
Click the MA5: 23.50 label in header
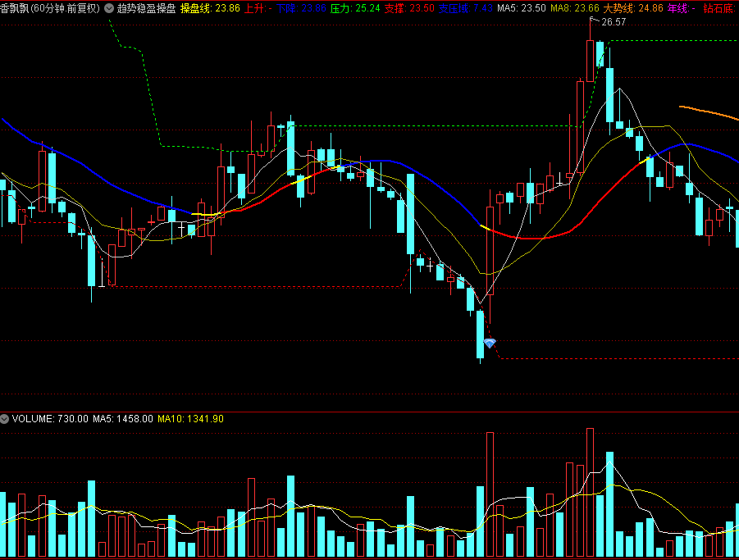coord(522,8)
